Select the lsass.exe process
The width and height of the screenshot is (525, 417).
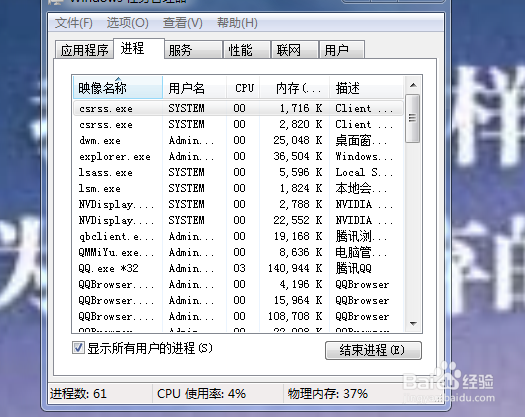click(x=238, y=172)
